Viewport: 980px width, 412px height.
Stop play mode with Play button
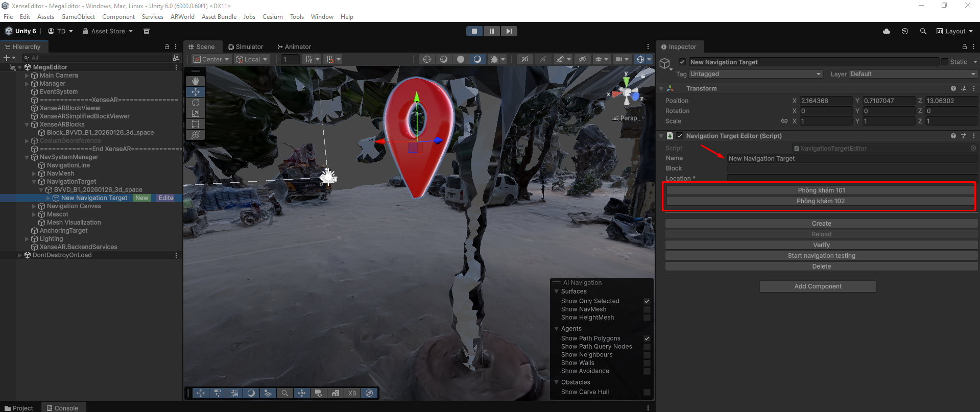(x=474, y=31)
